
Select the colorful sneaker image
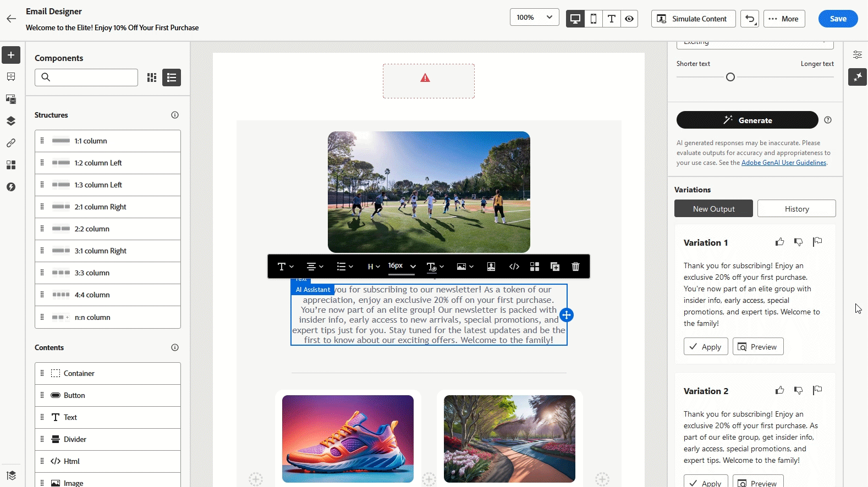[x=348, y=439]
